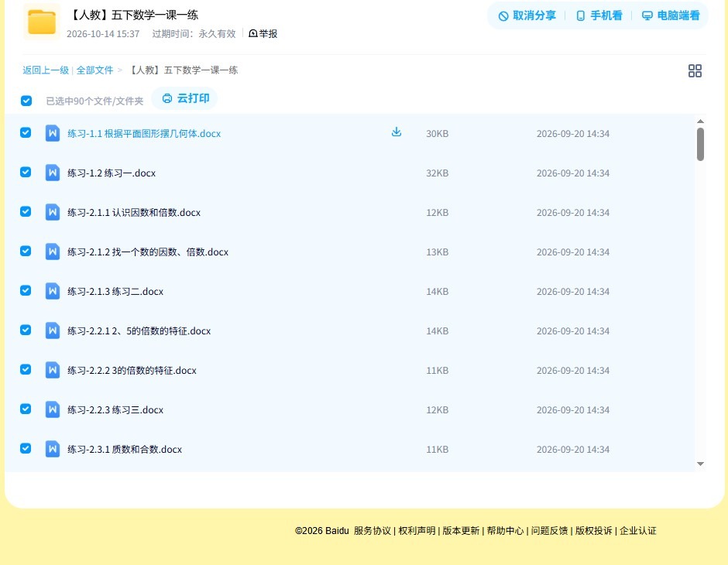Open file 练习-1.2 练习一.docx
Screen dimensions: 728x565
point(112,173)
